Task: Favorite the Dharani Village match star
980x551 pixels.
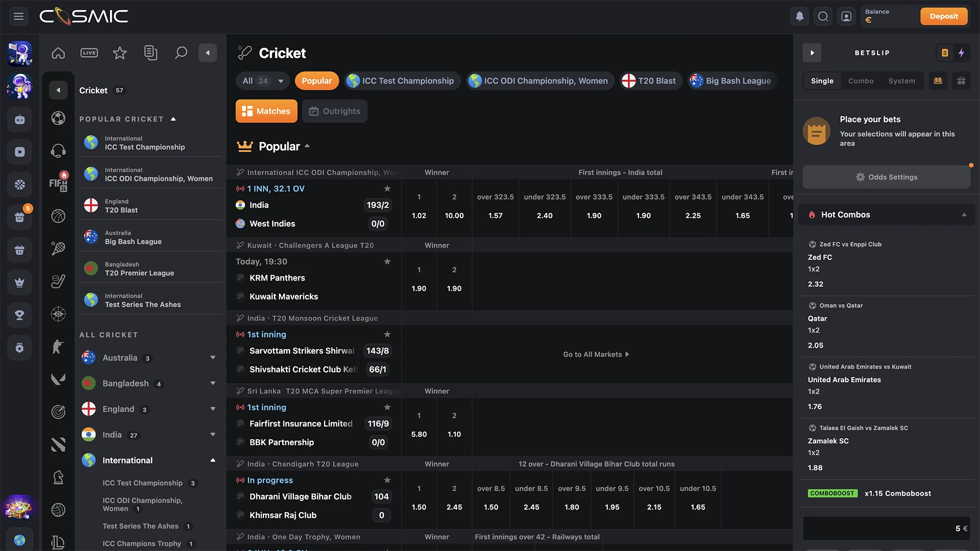Action: pyautogui.click(x=387, y=481)
